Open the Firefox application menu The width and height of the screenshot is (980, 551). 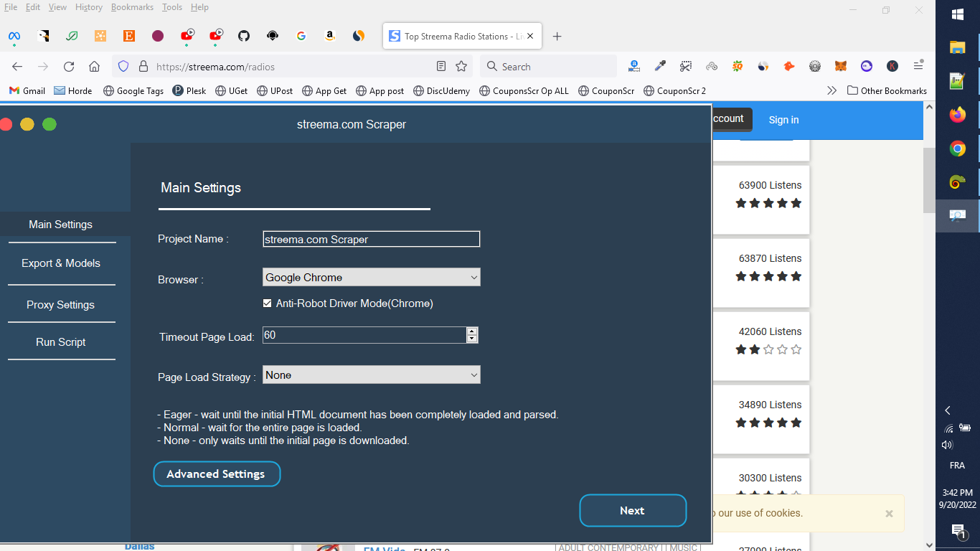pos(918,66)
